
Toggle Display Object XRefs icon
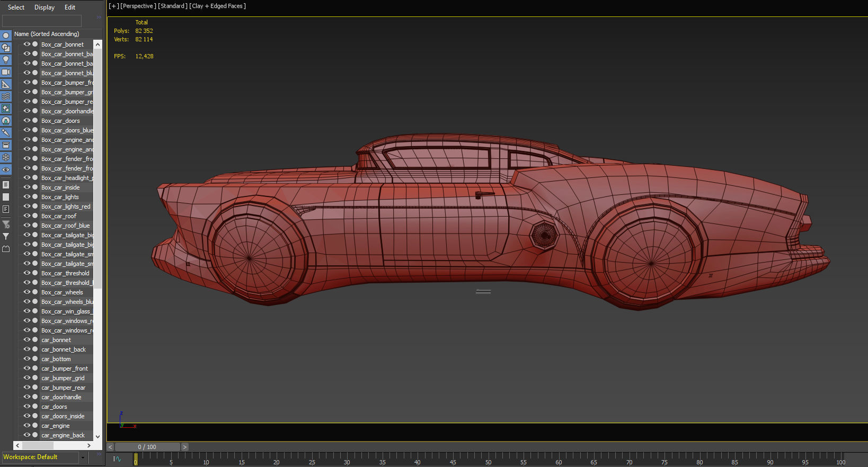point(6,121)
